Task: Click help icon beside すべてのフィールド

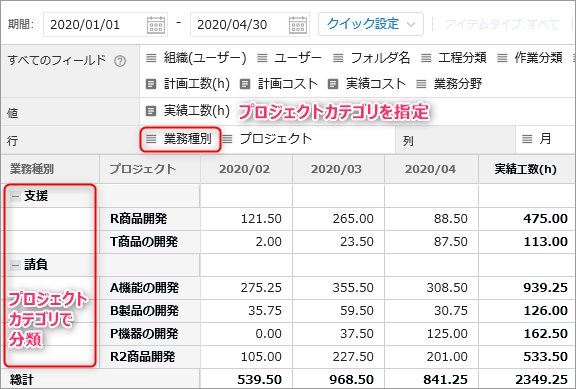Action: tap(120, 61)
